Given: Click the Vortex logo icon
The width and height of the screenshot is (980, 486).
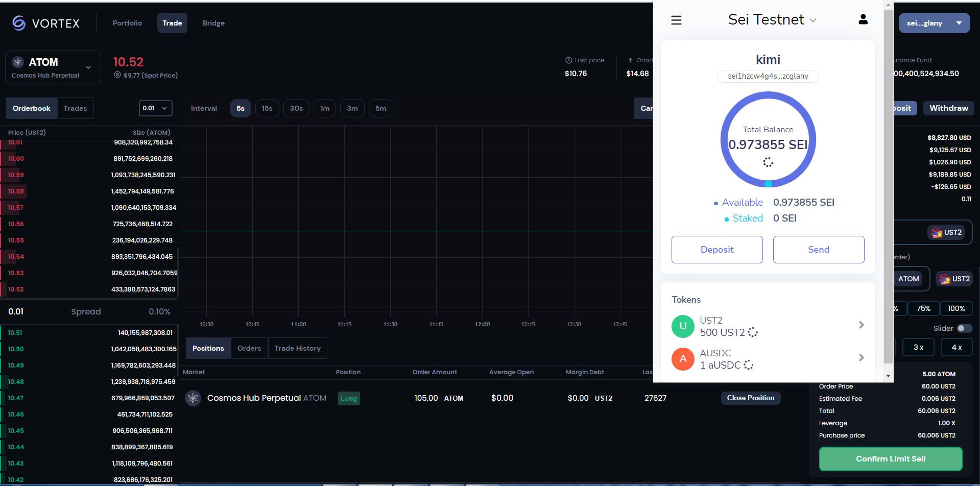Looking at the screenshot, I should 19,23.
